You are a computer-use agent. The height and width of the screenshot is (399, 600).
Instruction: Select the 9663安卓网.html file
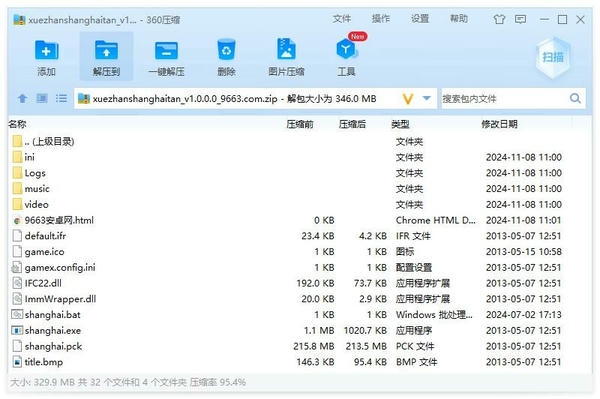(x=300, y=220)
